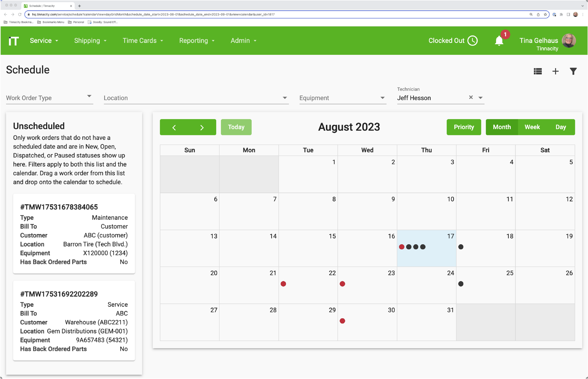Image resolution: width=588 pixels, height=379 pixels.
Task: Switch calendar to Day view
Action: coord(561,127)
